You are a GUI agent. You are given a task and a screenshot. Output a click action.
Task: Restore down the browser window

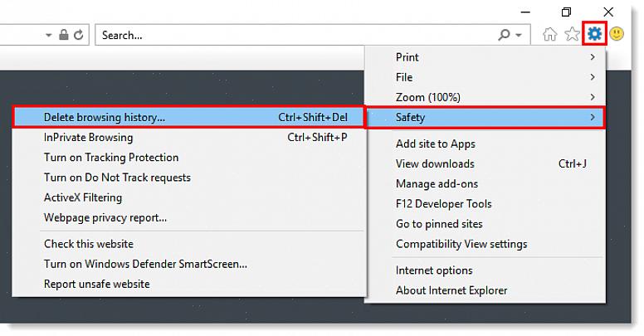tap(566, 12)
